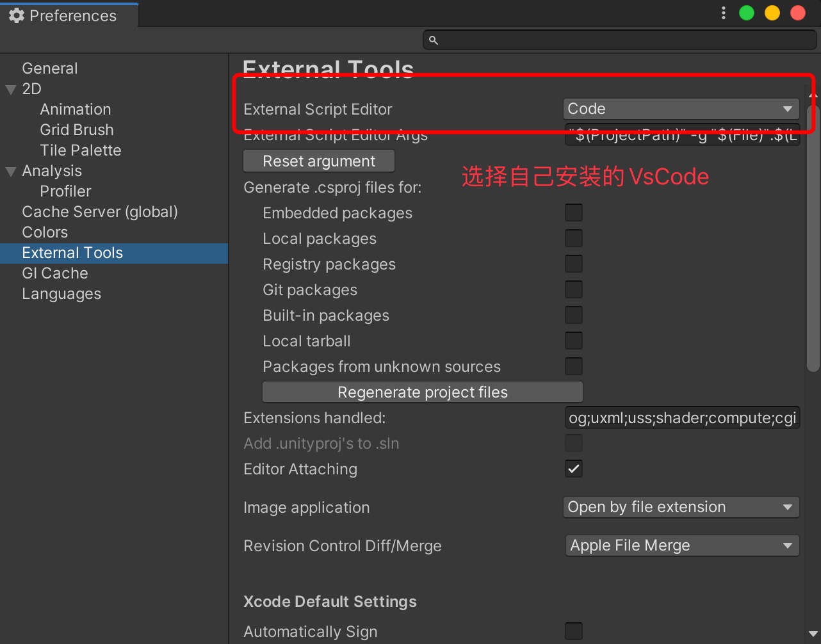Click the gear icon on the Preferences tab

17,15
